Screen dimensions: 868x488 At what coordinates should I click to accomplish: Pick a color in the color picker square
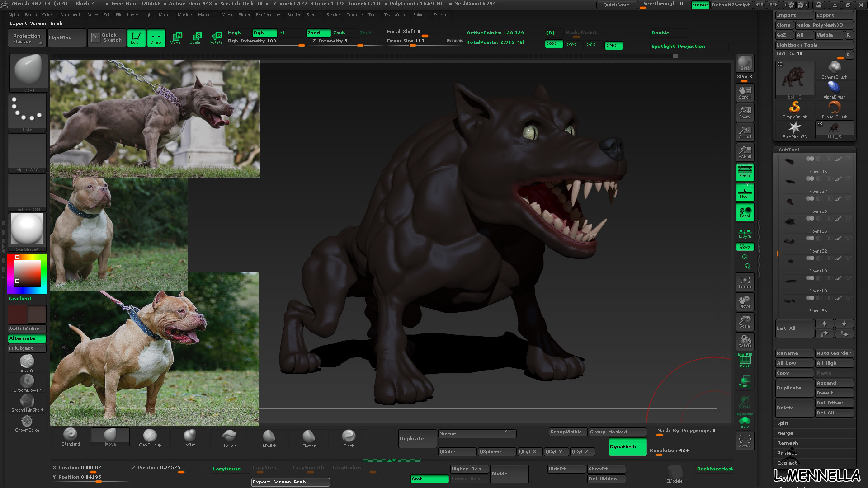coord(27,274)
